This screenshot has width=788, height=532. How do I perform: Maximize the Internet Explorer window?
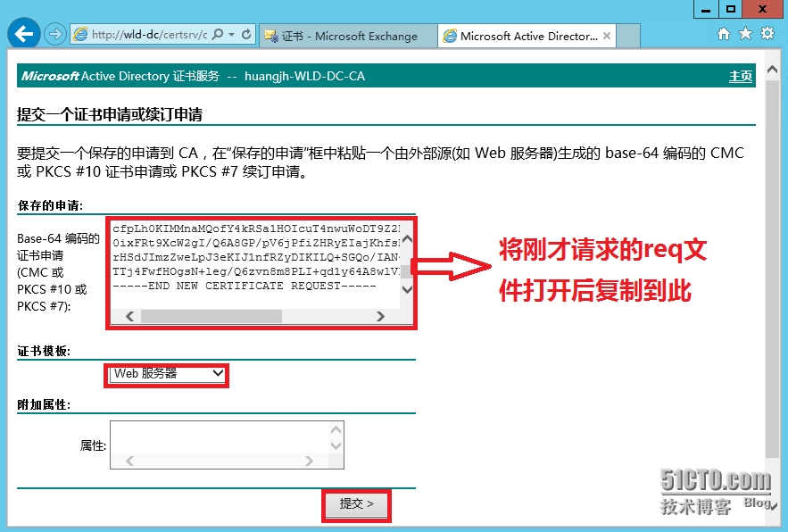coord(731,9)
